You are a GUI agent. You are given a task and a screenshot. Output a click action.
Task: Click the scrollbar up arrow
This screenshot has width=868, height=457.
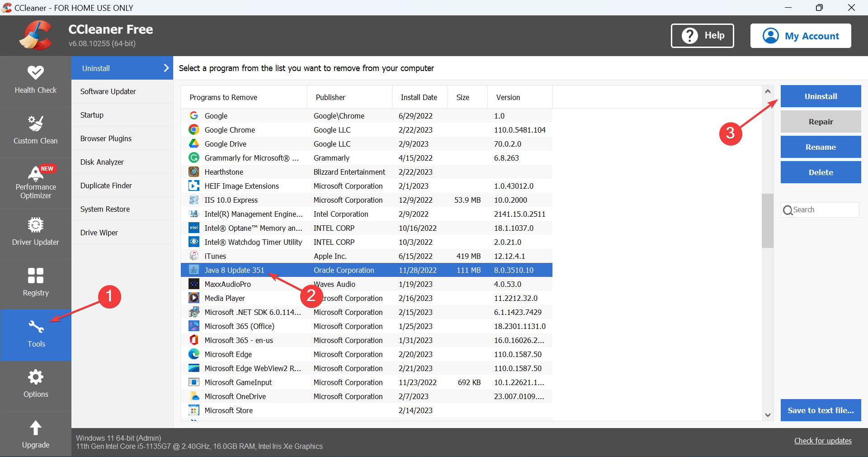point(768,91)
